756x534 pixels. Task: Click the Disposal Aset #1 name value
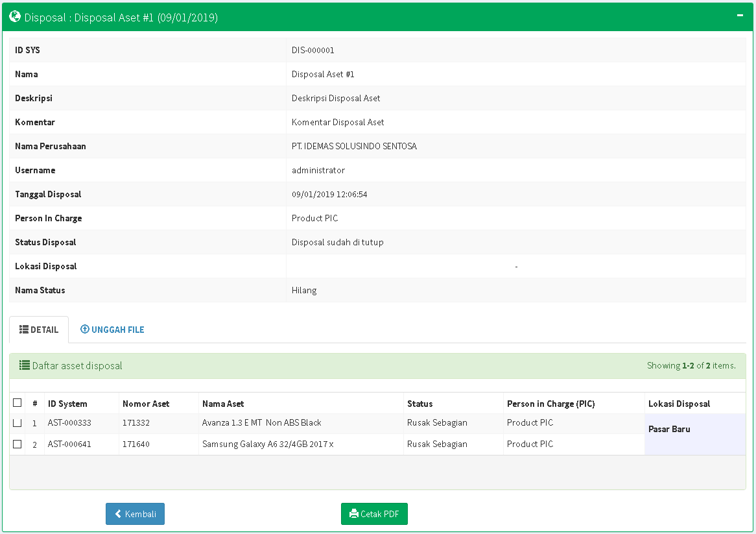(323, 74)
